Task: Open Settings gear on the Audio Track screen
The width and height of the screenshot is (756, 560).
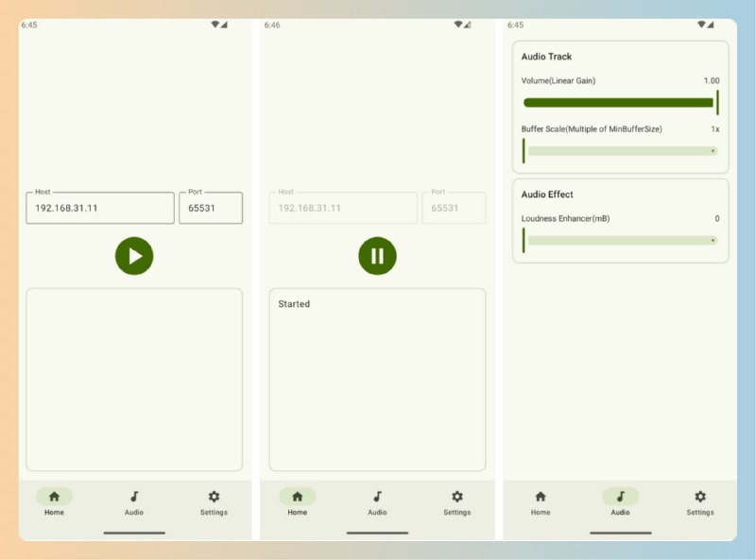Action: 699,497
